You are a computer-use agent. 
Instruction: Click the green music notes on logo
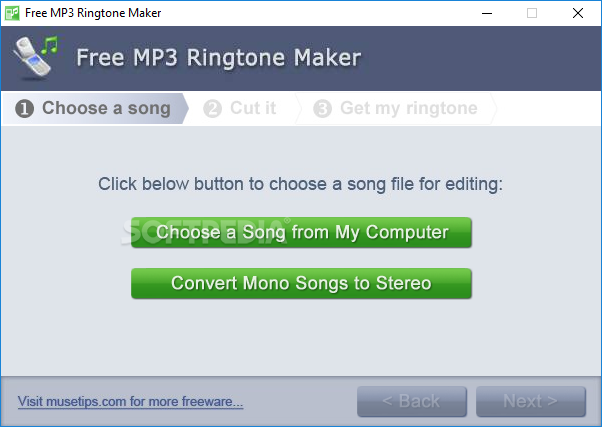[49, 45]
